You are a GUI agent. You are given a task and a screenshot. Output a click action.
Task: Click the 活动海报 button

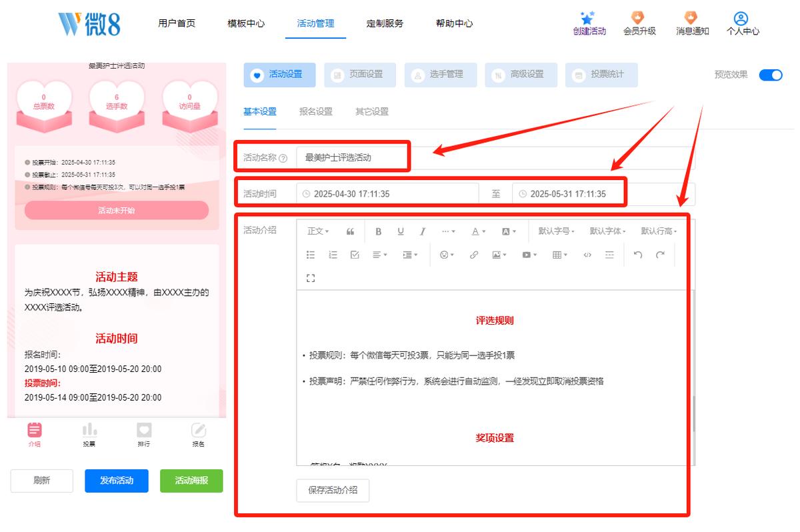(x=191, y=481)
